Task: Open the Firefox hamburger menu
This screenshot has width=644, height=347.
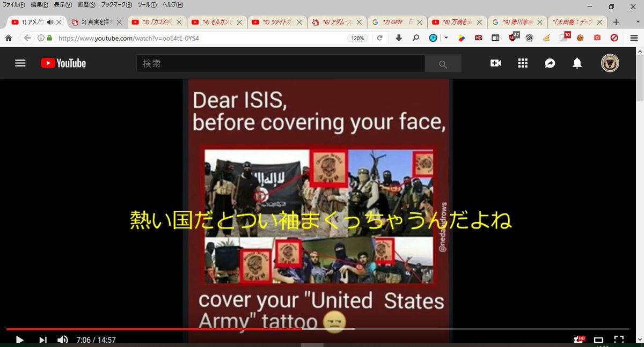Action: pyautogui.click(x=634, y=38)
